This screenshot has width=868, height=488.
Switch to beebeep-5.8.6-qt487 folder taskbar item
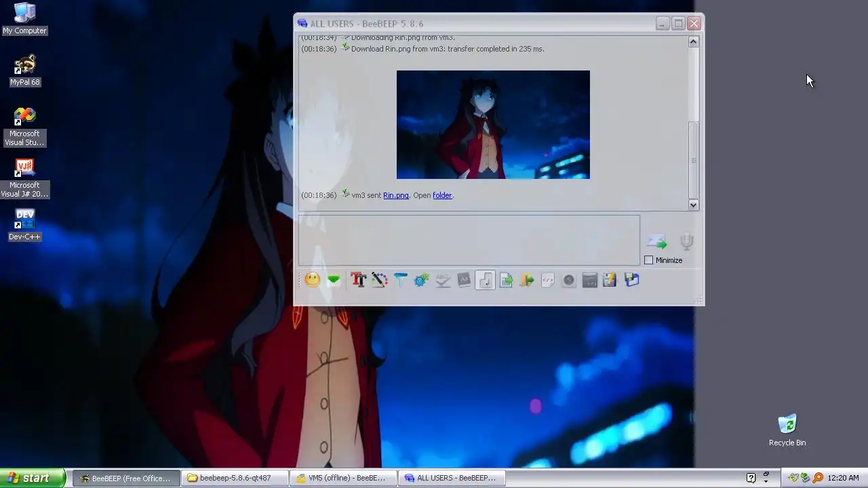235,478
